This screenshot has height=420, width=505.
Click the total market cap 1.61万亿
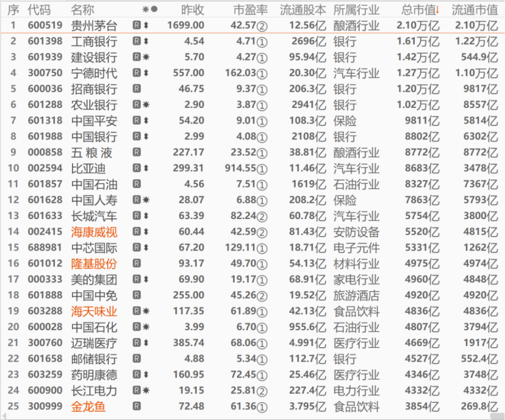click(418, 41)
